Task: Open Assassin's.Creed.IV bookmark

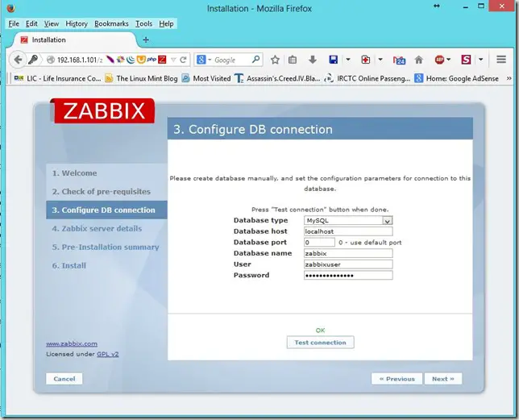Action: pyautogui.click(x=277, y=78)
